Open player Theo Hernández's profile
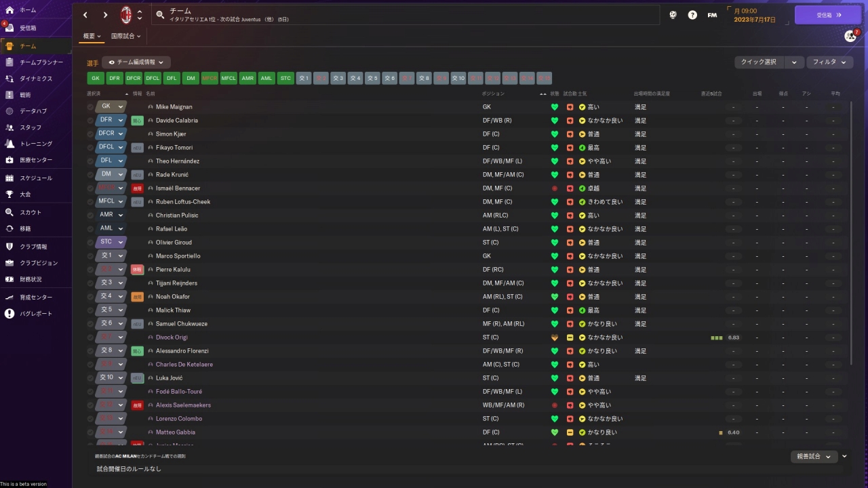Image resolution: width=868 pixels, height=488 pixels. [x=177, y=161]
